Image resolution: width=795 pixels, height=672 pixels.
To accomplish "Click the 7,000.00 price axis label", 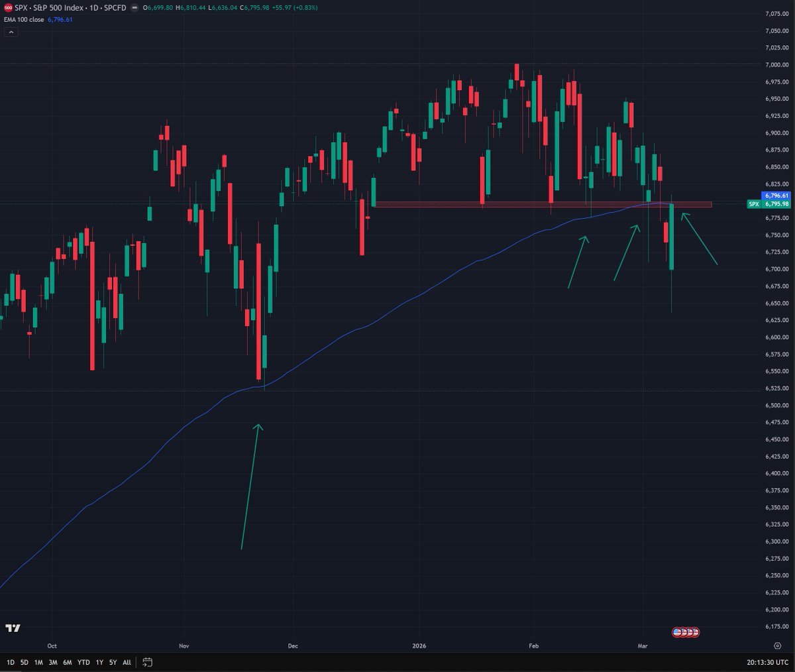I will coord(776,65).
